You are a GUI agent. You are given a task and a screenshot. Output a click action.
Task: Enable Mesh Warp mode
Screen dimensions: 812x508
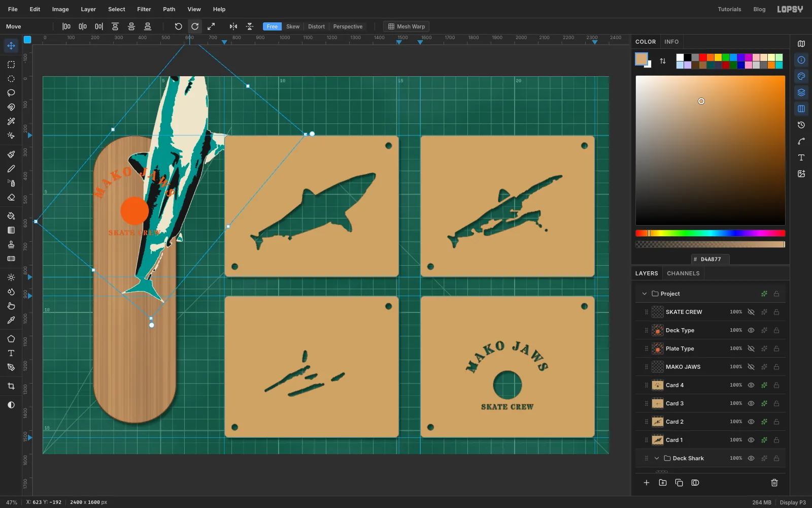click(407, 26)
